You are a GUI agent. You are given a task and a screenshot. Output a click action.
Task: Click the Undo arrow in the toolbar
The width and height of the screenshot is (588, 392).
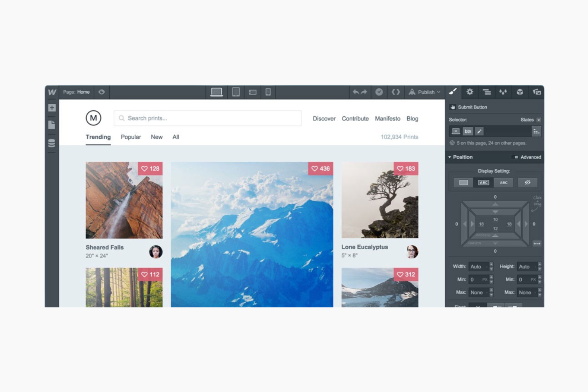[x=356, y=92]
